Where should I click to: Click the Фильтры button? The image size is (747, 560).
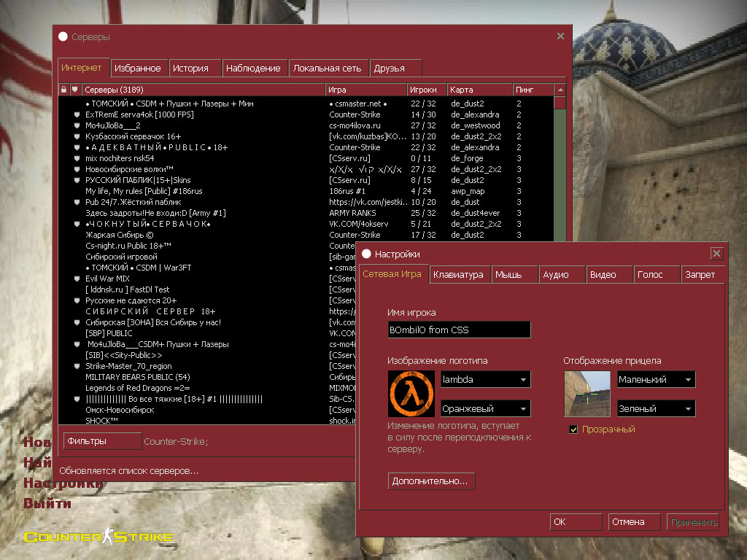[x=102, y=441]
